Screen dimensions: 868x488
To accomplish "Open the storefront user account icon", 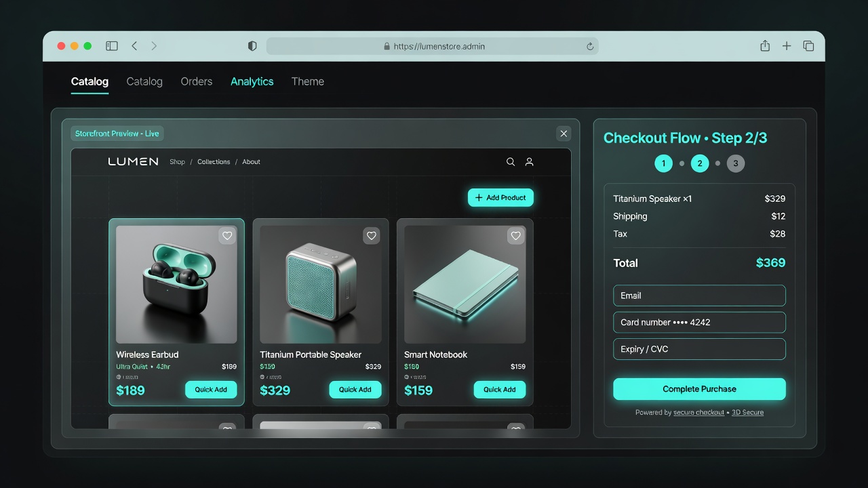I will coord(530,162).
